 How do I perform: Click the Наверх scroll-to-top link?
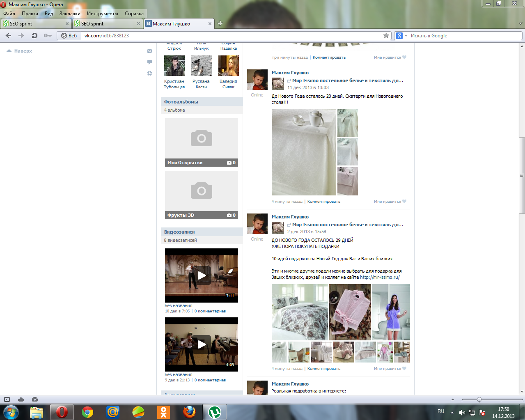click(19, 51)
